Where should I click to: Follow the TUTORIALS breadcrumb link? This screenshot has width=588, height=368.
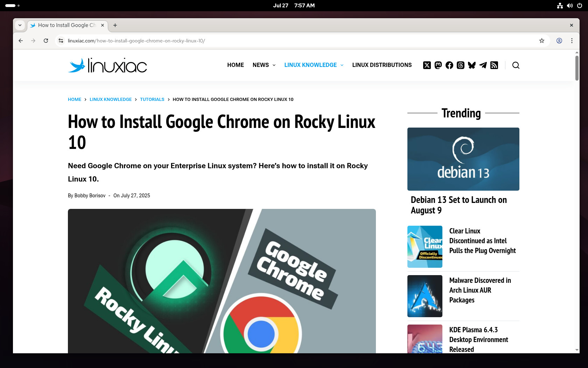tap(152, 100)
